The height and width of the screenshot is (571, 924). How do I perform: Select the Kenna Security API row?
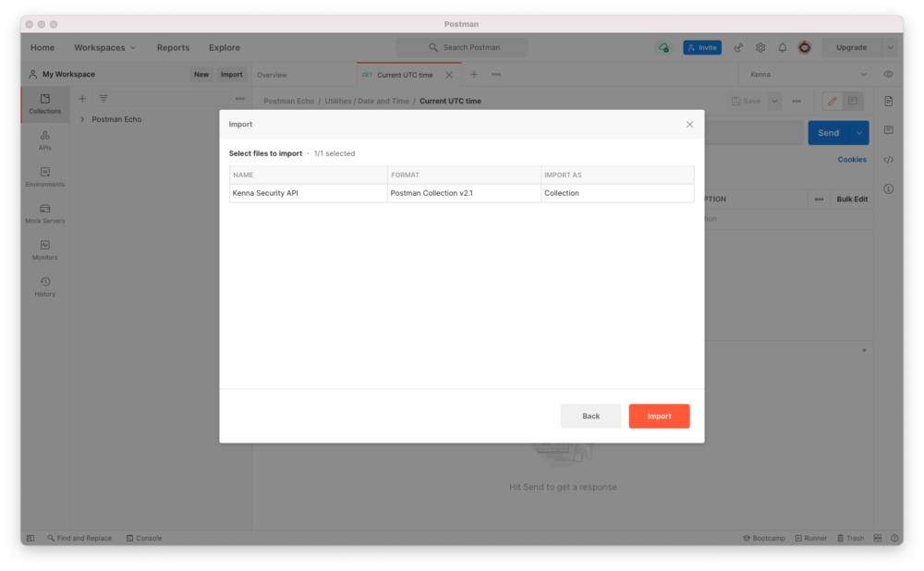(x=308, y=193)
